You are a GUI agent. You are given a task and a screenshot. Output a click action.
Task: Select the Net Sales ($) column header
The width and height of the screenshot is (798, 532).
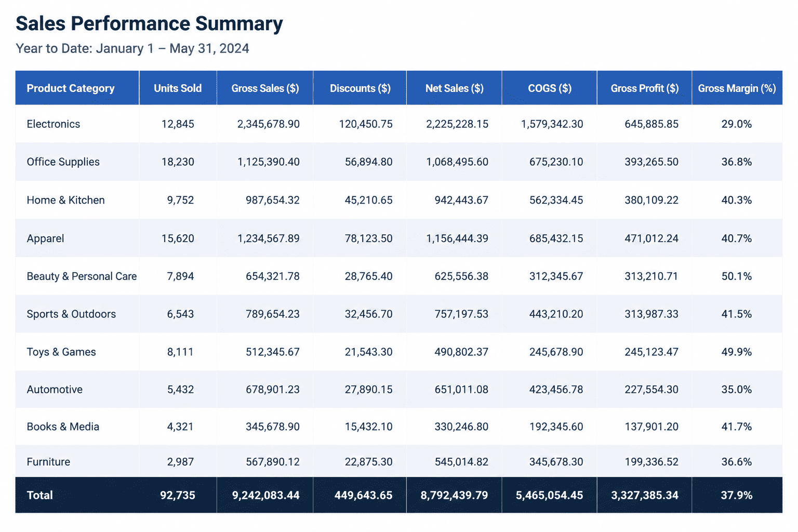[x=455, y=88]
